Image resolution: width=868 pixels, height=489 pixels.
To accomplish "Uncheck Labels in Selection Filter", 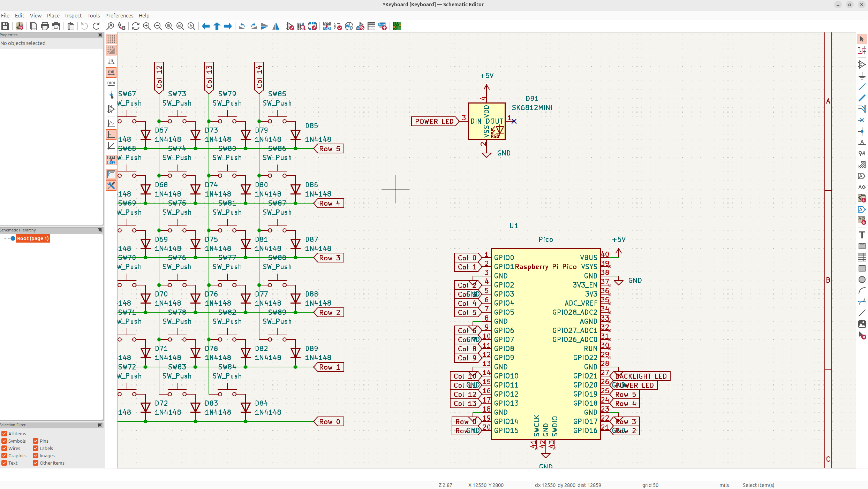I will pos(36,448).
